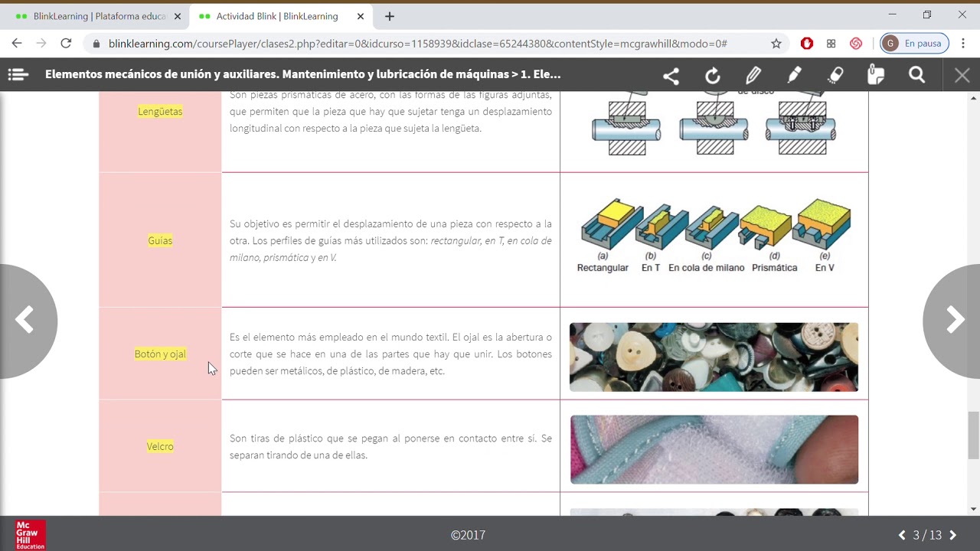Select the highlighter marker tool
980x551 pixels.
click(x=794, y=75)
